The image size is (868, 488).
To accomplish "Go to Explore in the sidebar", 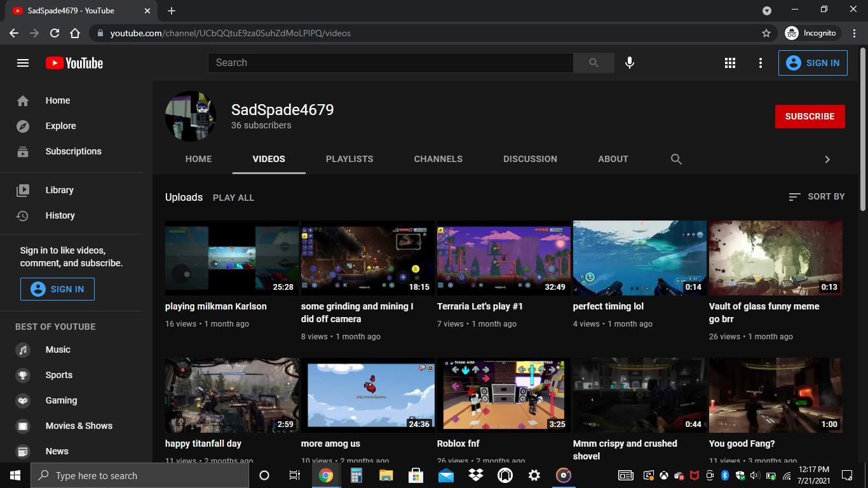I will click(60, 126).
